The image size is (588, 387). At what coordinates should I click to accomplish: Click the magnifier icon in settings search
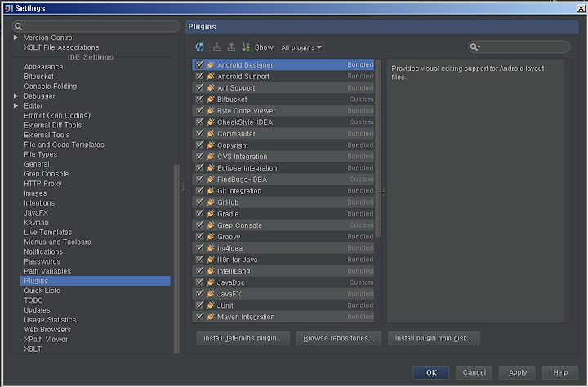18,26
